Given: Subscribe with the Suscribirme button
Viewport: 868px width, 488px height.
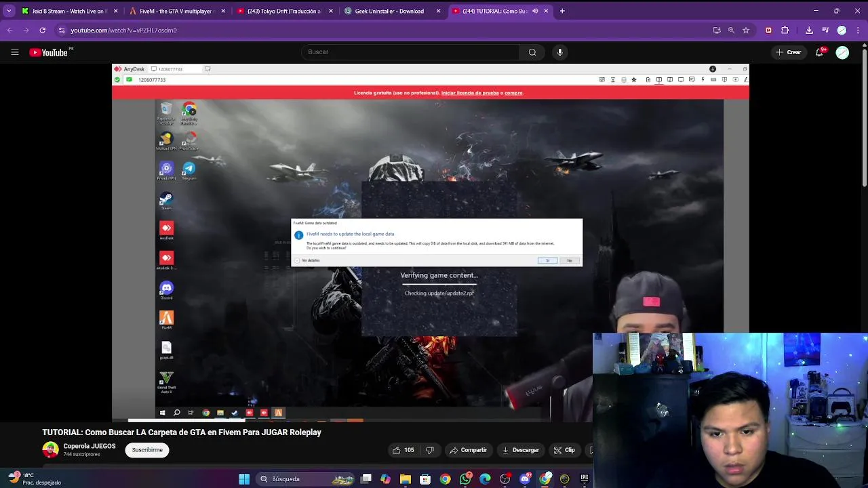Looking at the screenshot, I should click(147, 450).
